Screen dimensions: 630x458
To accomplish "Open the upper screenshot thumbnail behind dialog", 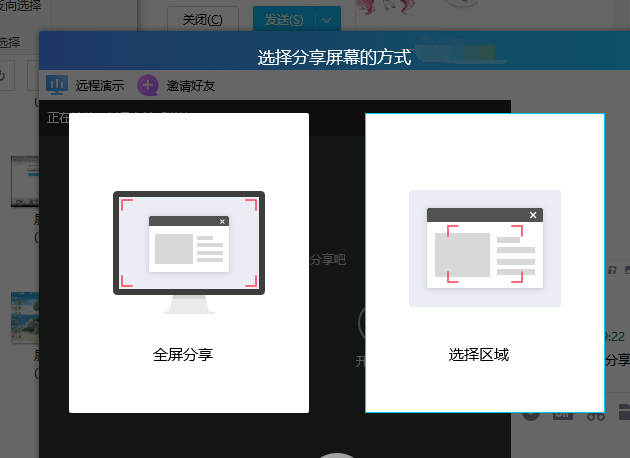I will (25, 181).
